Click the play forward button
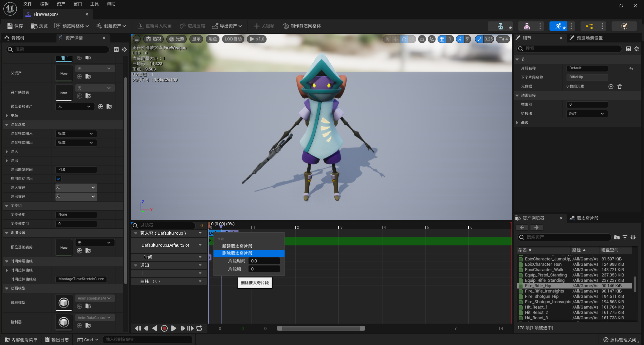Image resolution: width=644 pixels, height=345 pixels. pos(174,328)
